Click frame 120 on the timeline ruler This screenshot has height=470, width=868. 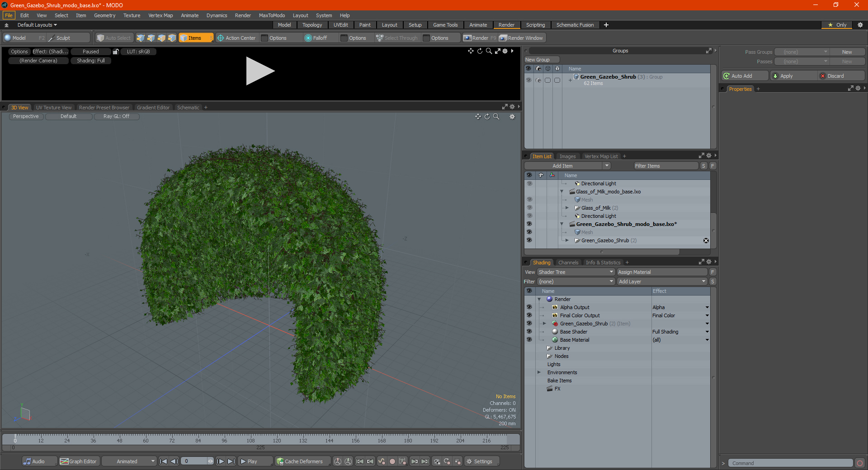click(x=277, y=440)
